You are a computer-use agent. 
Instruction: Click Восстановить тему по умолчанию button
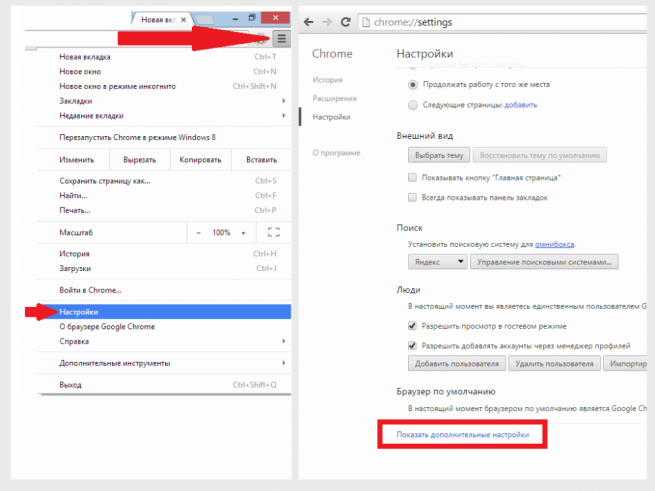click(x=540, y=155)
